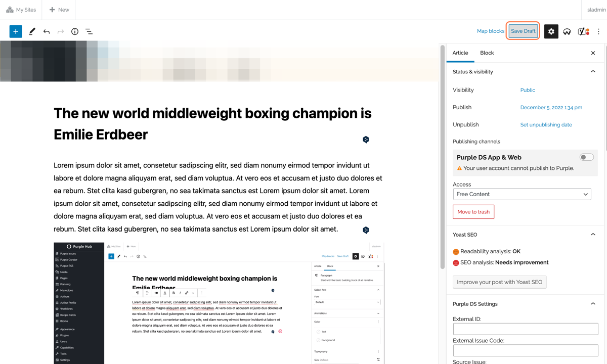The height and width of the screenshot is (364, 607).
Task: Open the sladmin account menu
Action: coord(596,10)
